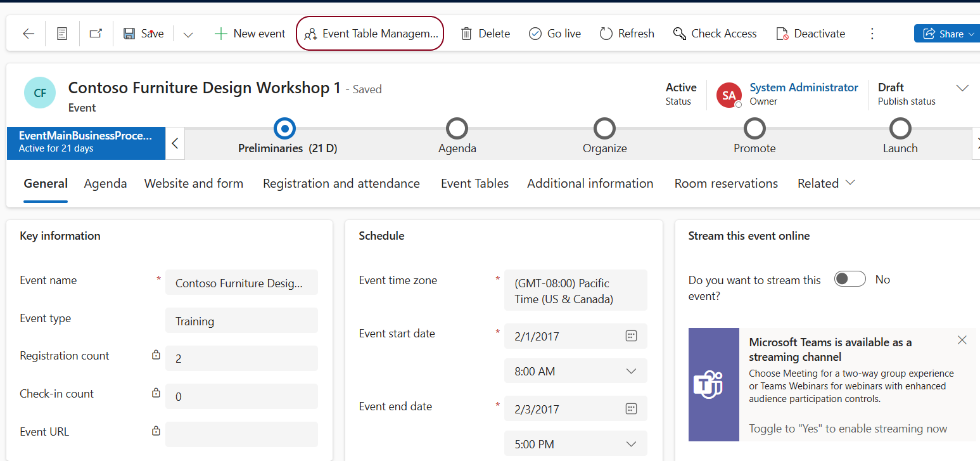The image size is (980, 461).
Task: Expand the header details chevron
Action: point(962,88)
